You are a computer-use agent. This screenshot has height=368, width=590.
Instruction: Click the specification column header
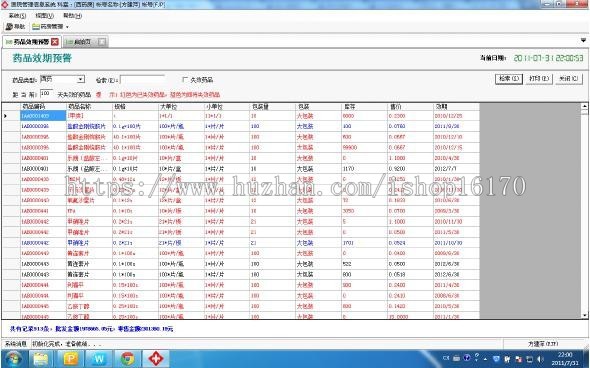pos(135,106)
